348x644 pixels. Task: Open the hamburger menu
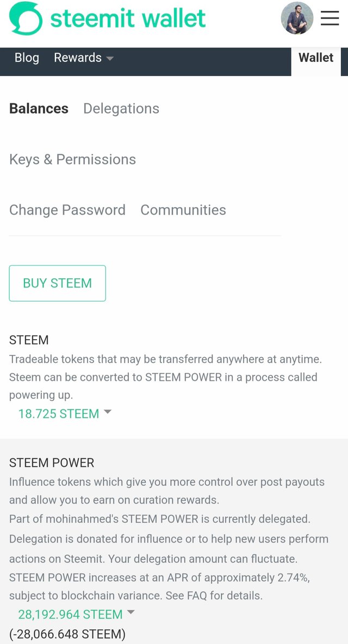tap(330, 18)
